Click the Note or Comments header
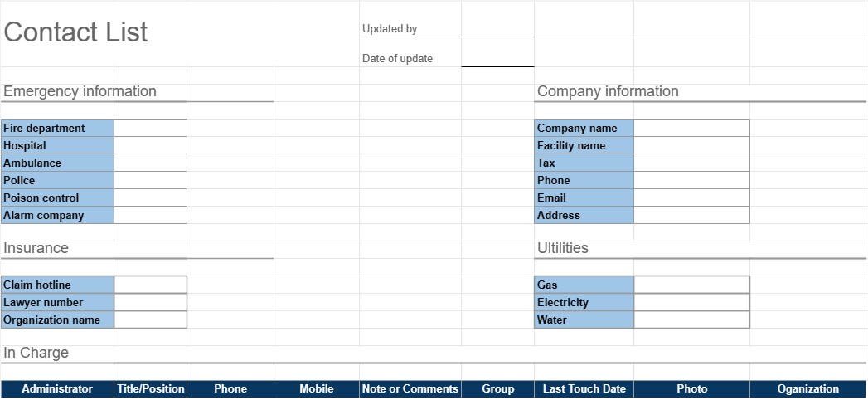Screen dimensions: 868x400 [410, 388]
